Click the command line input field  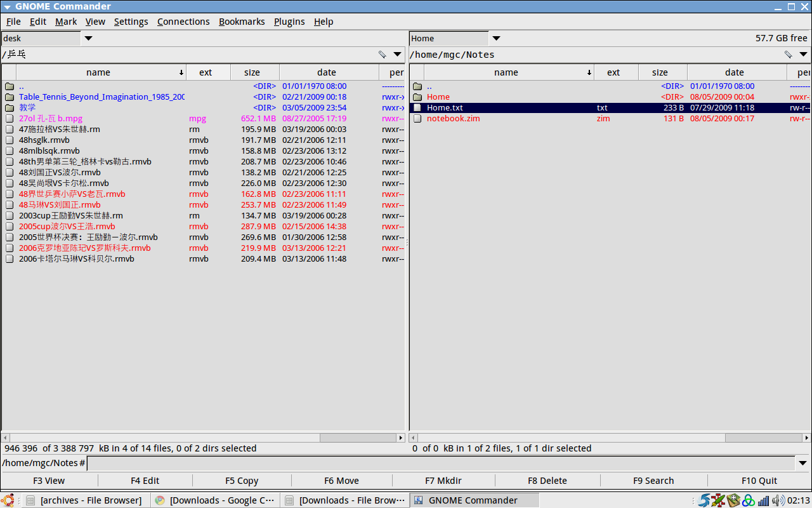pyautogui.click(x=441, y=464)
